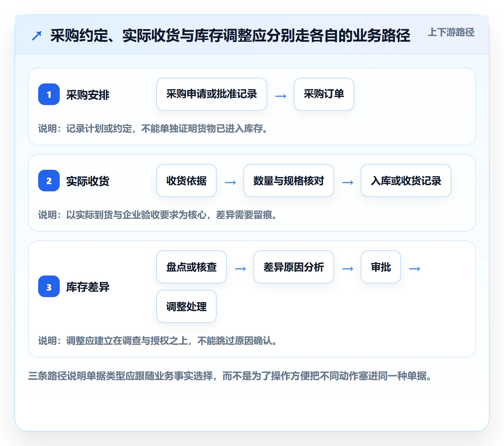Open the 差异原因分析 step box
This screenshot has height=446, width=504.
(294, 267)
